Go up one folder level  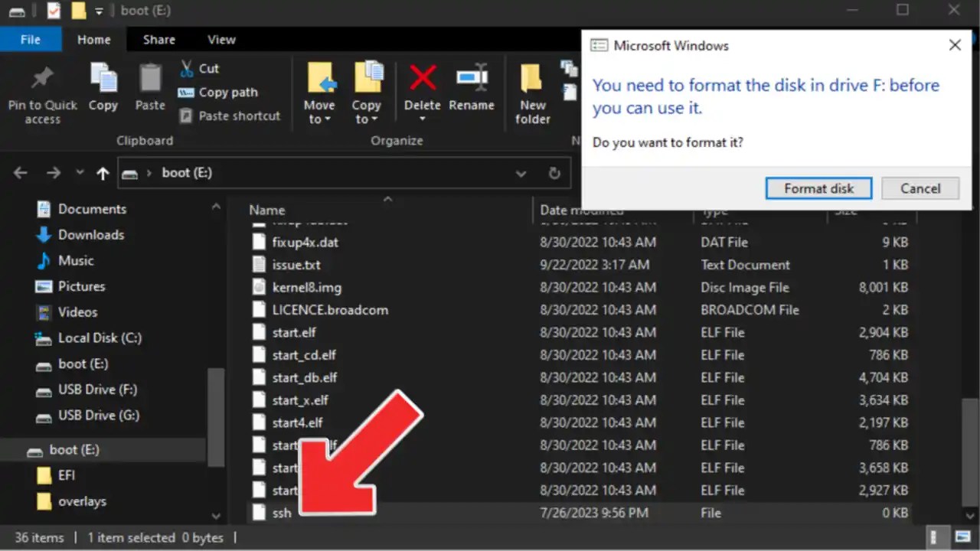(103, 173)
